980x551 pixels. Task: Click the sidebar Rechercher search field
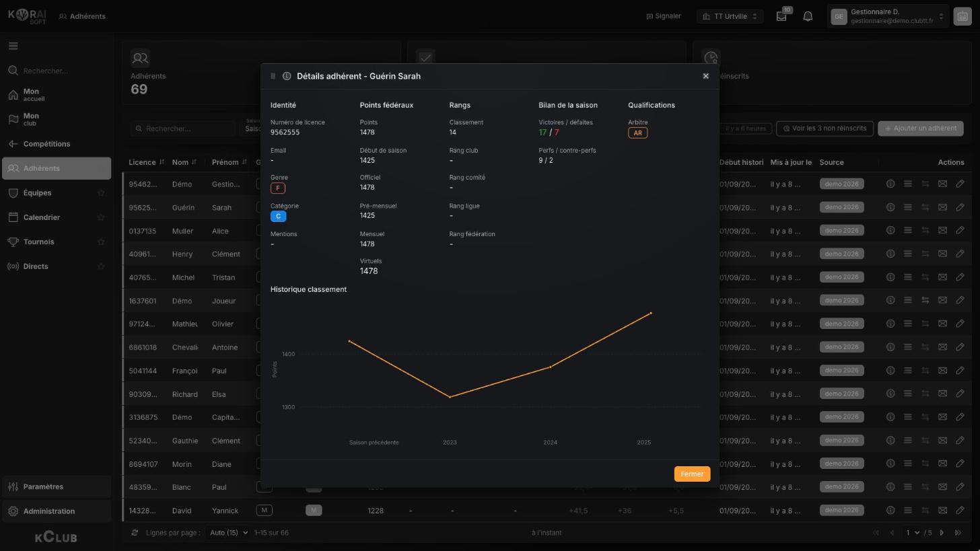click(57, 71)
